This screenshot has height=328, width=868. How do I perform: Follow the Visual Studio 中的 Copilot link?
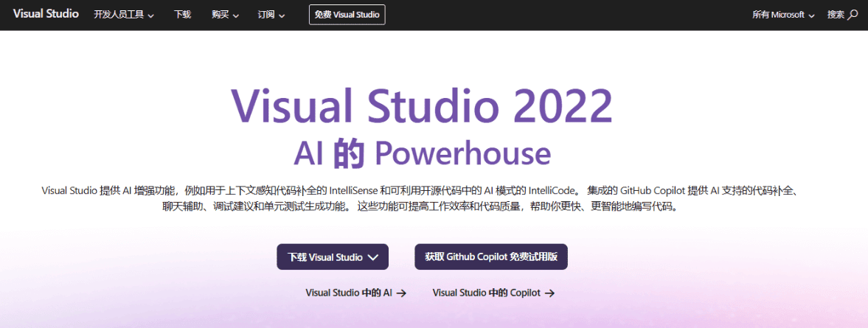tap(493, 293)
